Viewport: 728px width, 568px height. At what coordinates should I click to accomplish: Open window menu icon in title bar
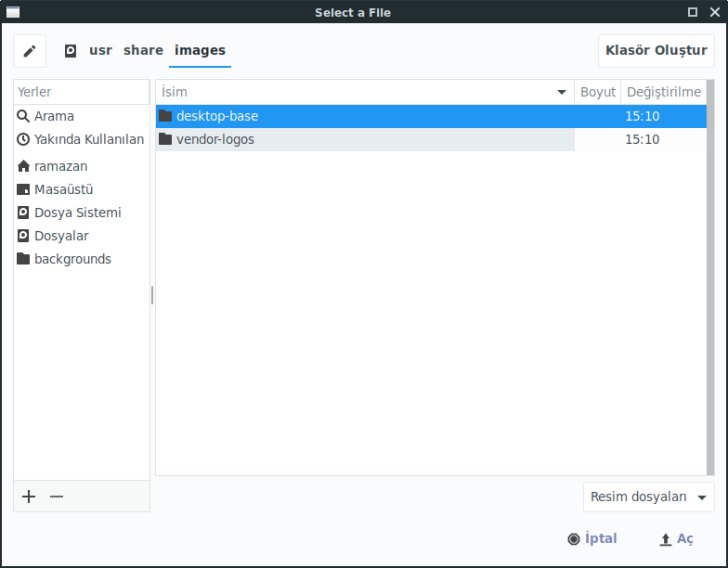(x=13, y=12)
